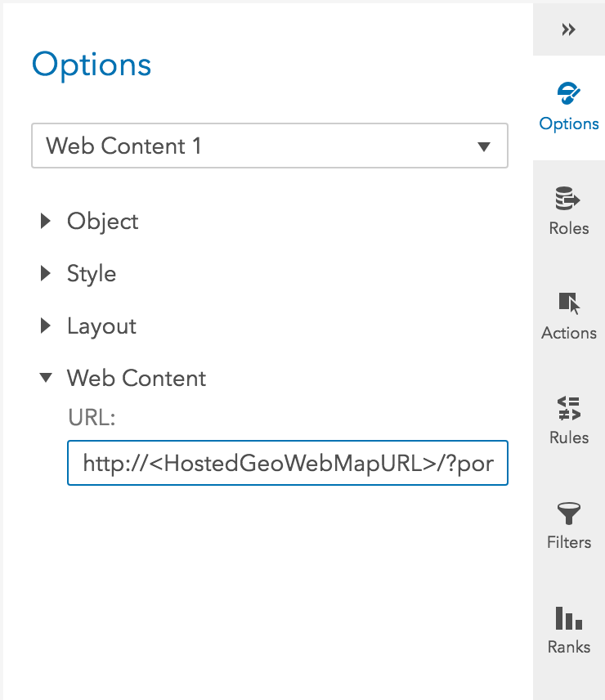The height and width of the screenshot is (700, 605).
Task: Open the Web Content 1 dropdown arrow
Action: click(483, 147)
